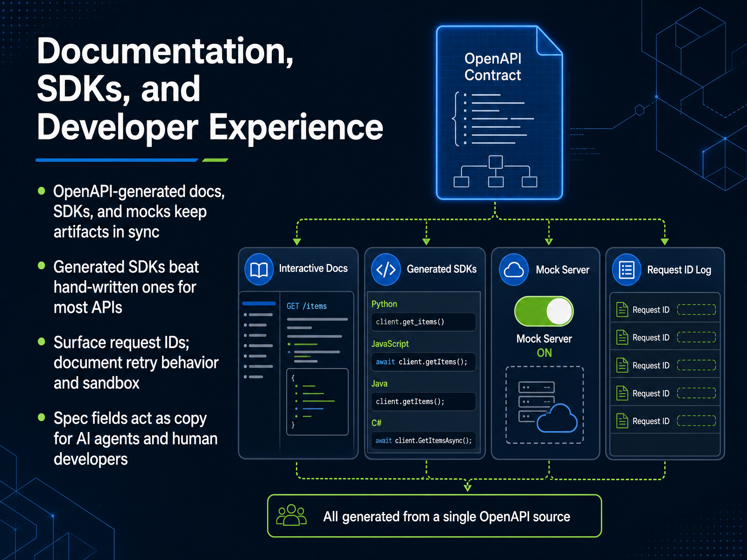
Task: Click the bullet 'OpenAPI-generated docs, SDKs, and mocks'
Action: coord(139,212)
